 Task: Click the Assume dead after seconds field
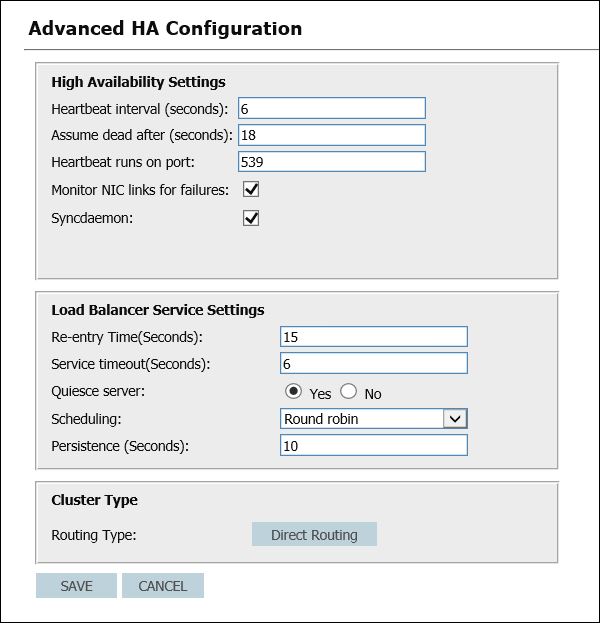pos(332,135)
